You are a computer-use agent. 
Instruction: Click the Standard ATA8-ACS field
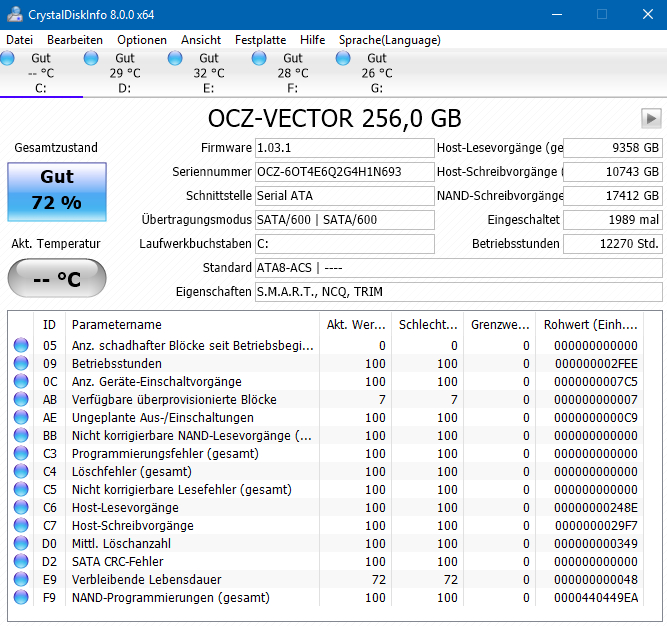coord(459,268)
